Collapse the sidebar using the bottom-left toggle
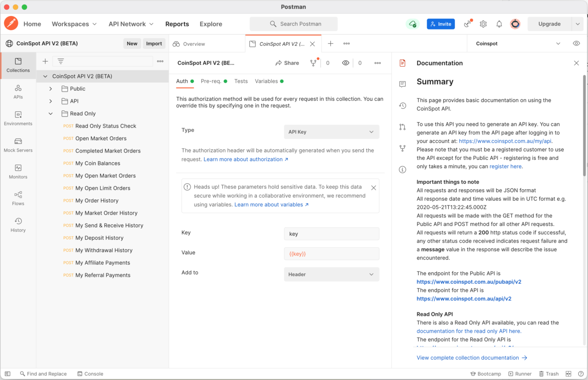 click(7, 374)
